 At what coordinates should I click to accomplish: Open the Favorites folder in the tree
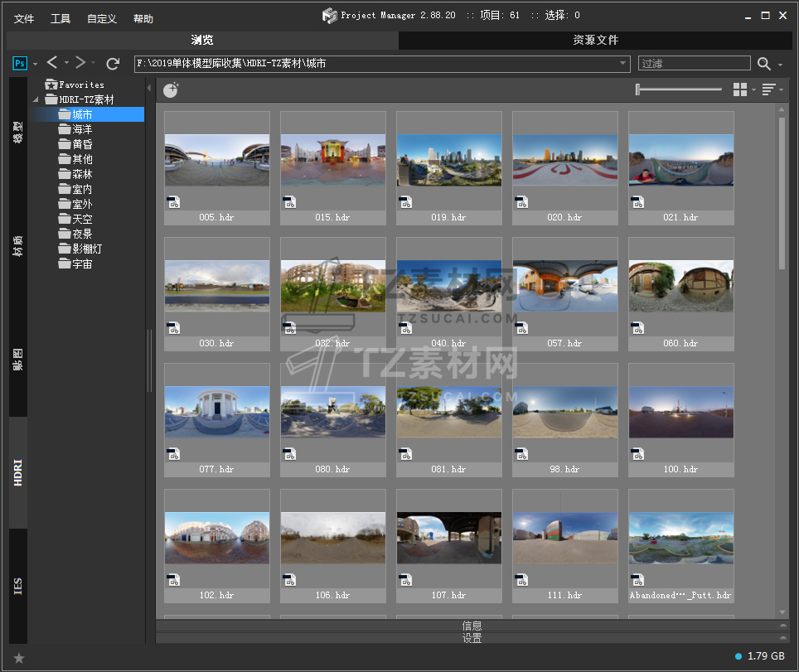point(75,85)
